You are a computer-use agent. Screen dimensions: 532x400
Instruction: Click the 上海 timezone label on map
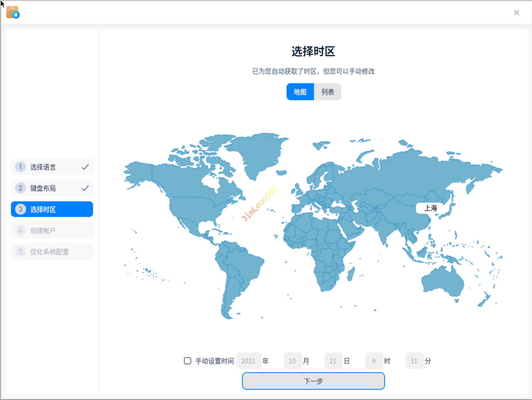(x=430, y=208)
